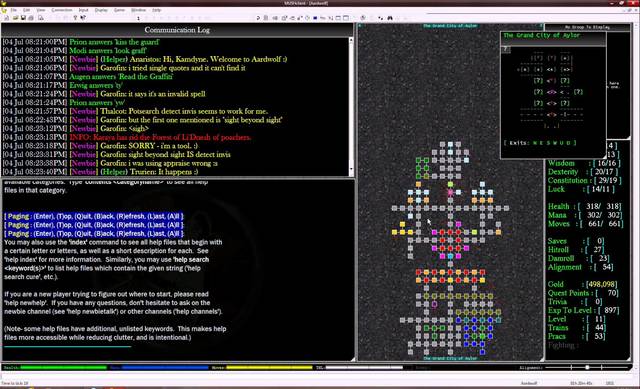Open the File menu
This screenshot has height=389, width=640.
pyautogui.click(x=13, y=10)
